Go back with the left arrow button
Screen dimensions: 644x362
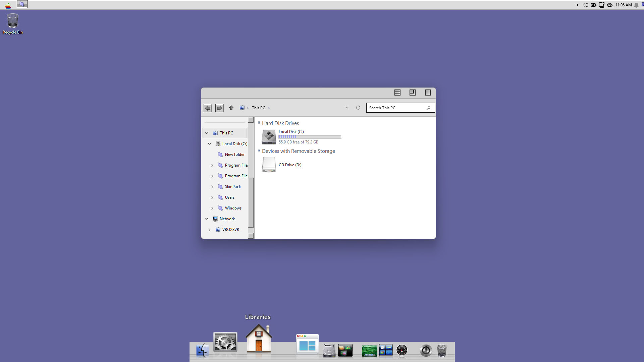[208, 108]
